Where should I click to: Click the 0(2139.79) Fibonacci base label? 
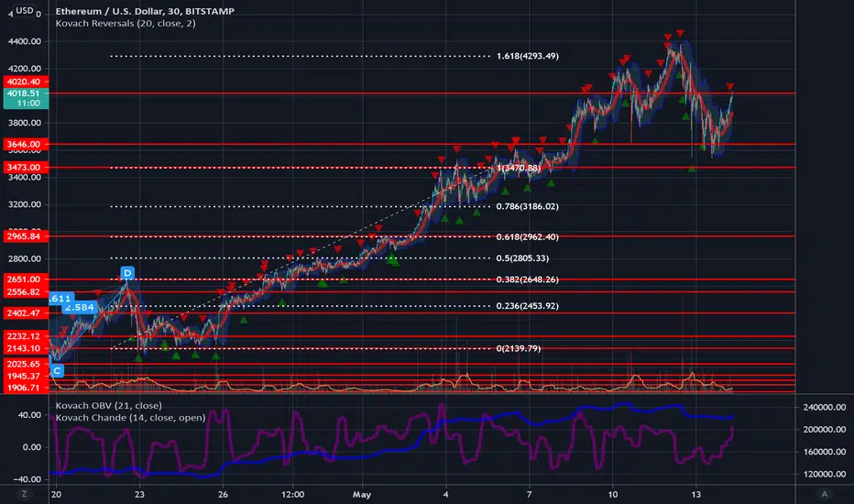click(518, 349)
